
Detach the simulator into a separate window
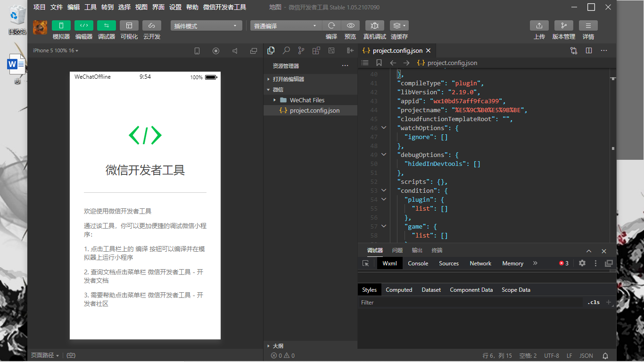click(254, 51)
